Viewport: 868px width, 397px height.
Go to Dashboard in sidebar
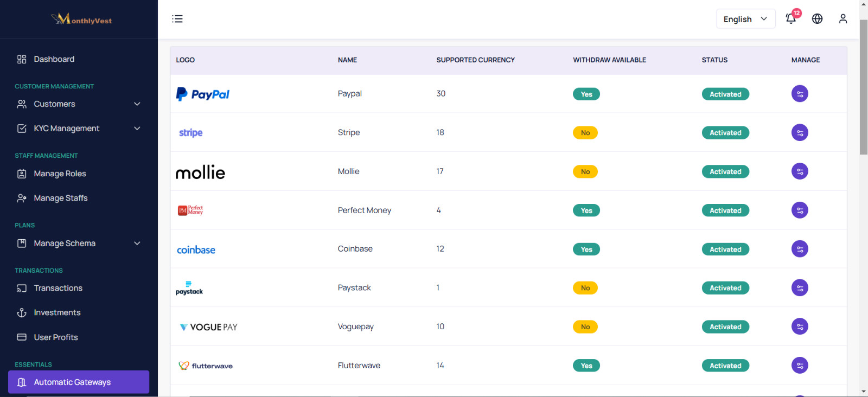click(79, 59)
